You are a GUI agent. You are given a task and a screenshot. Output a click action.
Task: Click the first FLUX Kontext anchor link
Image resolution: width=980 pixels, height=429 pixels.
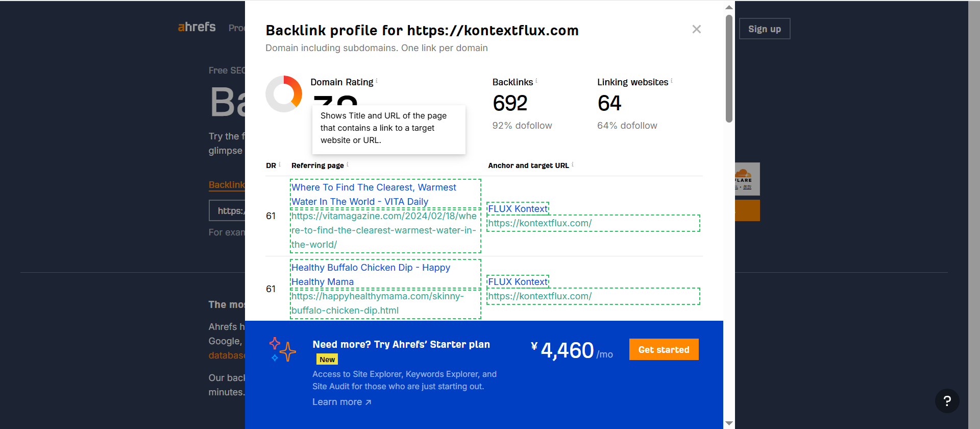[x=518, y=209]
